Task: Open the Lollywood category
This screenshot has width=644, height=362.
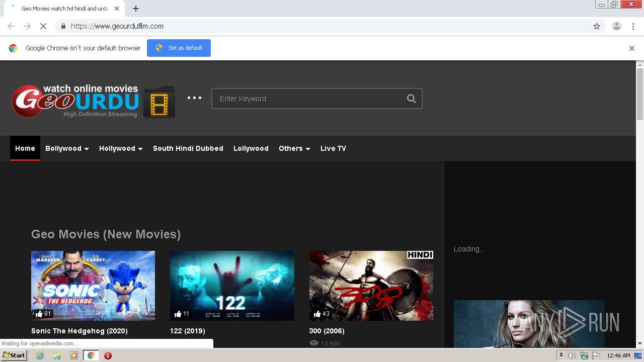Action: pos(251,148)
